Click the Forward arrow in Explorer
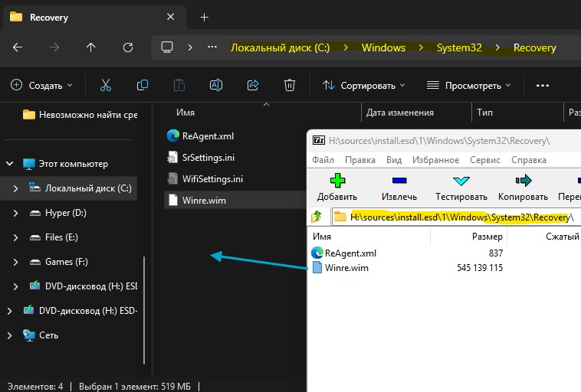 [54, 47]
